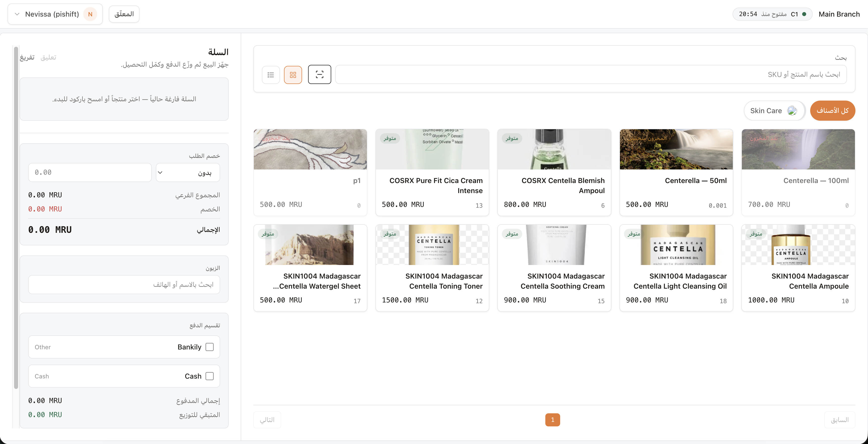Screen dimensions: 868x444
Task: Switch to grid view layout
Action: (x=293, y=75)
